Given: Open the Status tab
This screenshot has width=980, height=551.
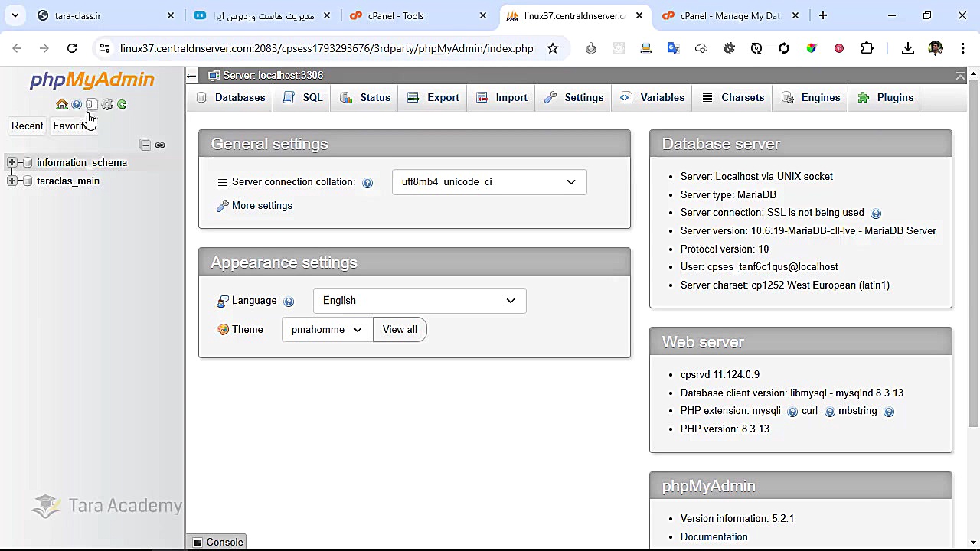Looking at the screenshot, I should point(365,98).
